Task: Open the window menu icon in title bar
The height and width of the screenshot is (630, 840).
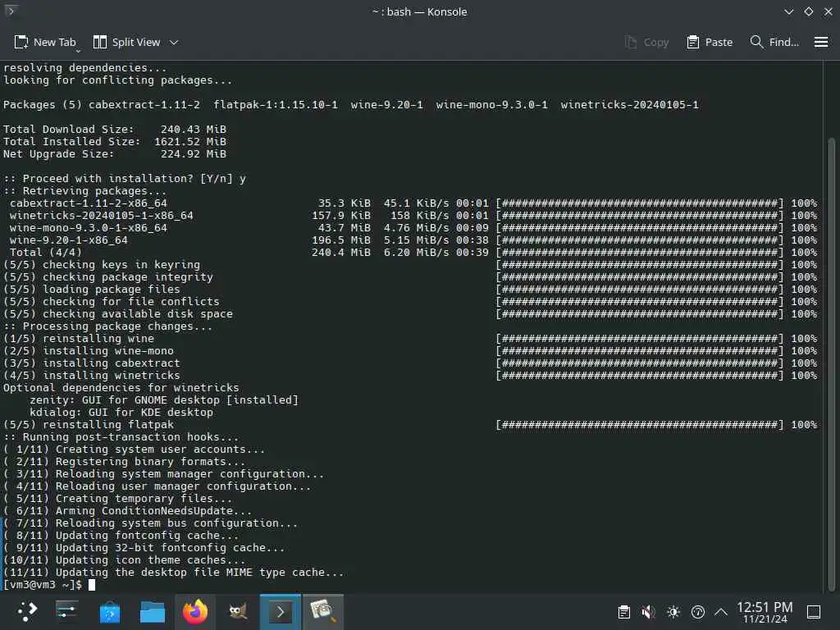Action: pos(11,11)
